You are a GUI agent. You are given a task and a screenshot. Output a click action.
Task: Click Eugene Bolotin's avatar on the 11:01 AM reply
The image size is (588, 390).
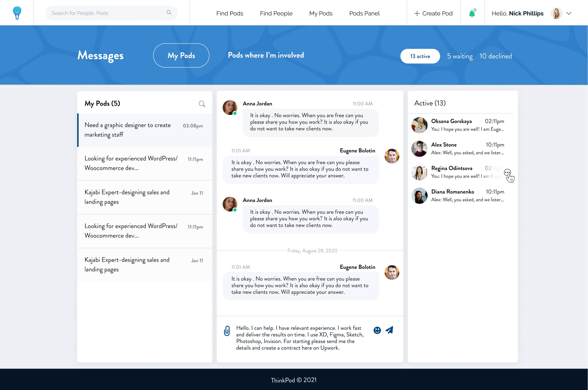point(392,156)
